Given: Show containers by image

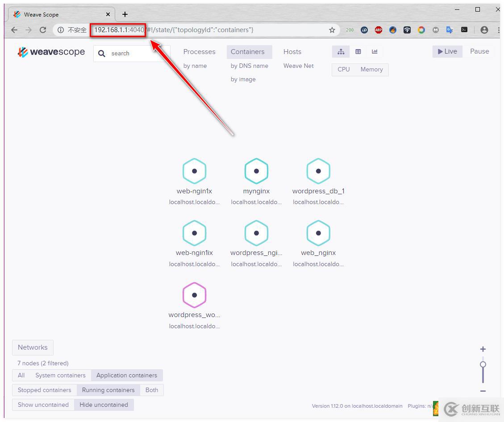Looking at the screenshot, I should (243, 79).
